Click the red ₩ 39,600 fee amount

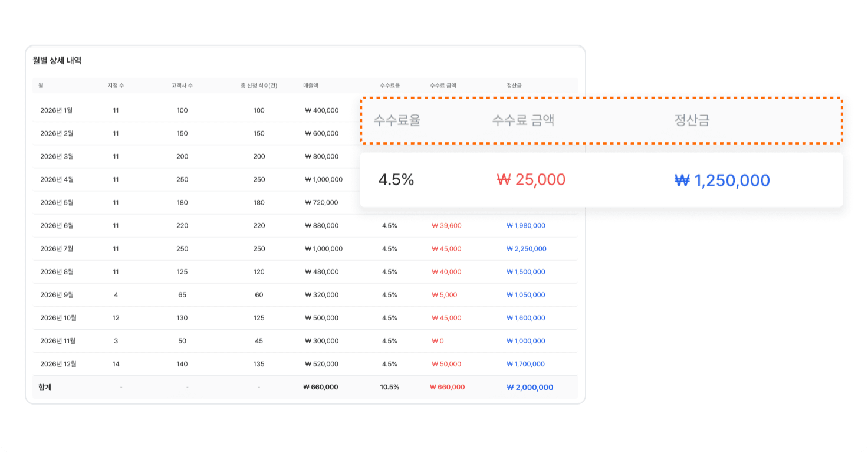[x=446, y=225]
